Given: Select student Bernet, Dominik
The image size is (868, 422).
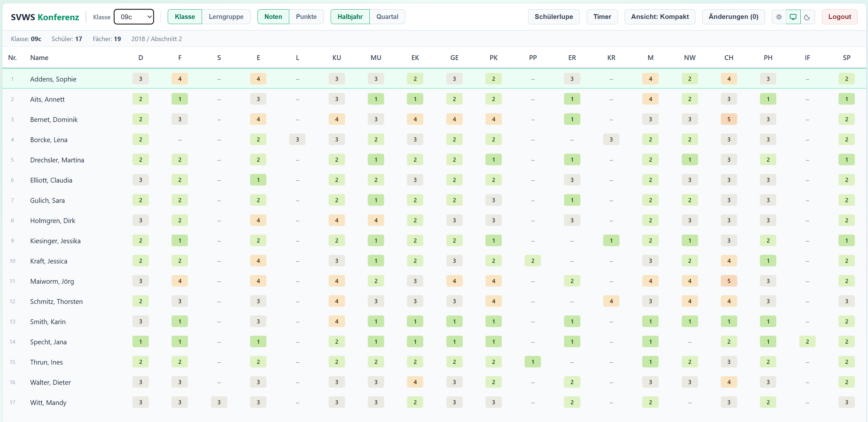Looking at the screenshot, I should click(x=54, y=119).
